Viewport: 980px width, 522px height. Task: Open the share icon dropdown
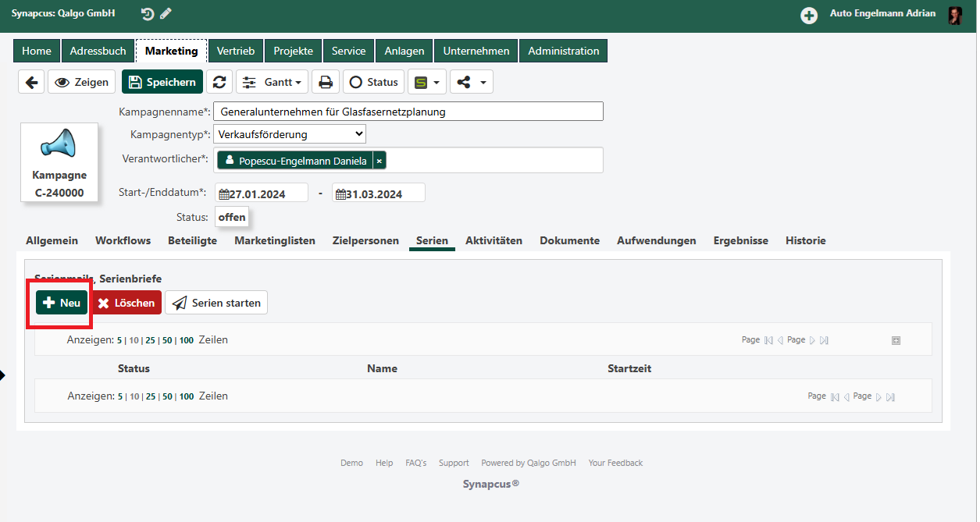471,82
